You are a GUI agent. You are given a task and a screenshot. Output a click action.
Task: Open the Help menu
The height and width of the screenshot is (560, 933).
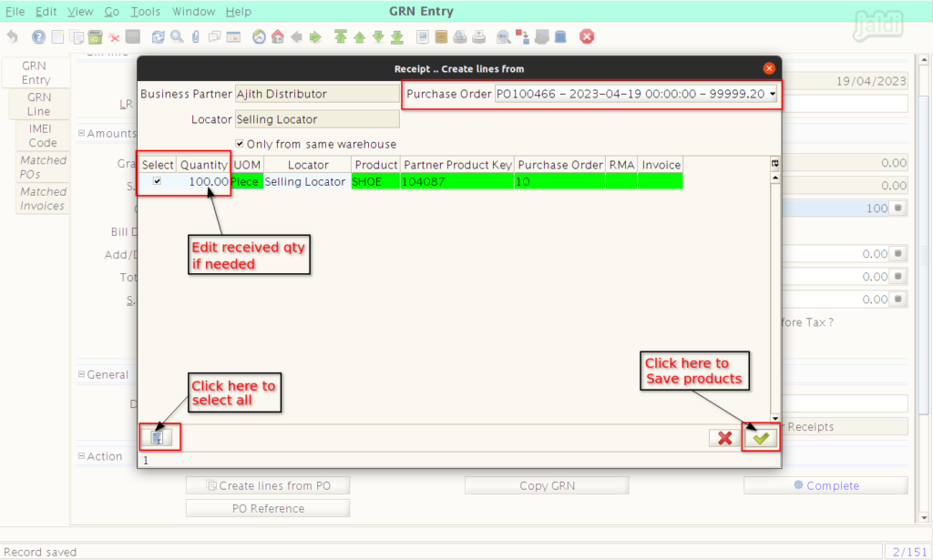(238, 11)
